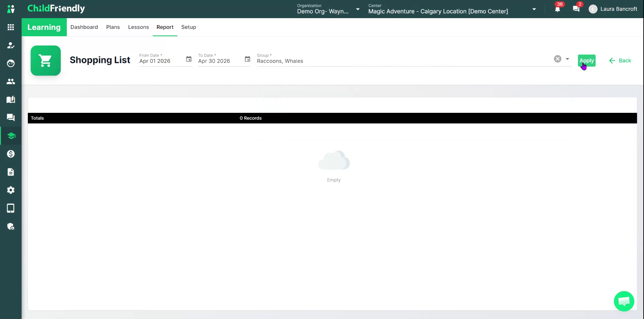644x319 pixels.
Task: Click the Totals row label
Action: coord(37,118)
